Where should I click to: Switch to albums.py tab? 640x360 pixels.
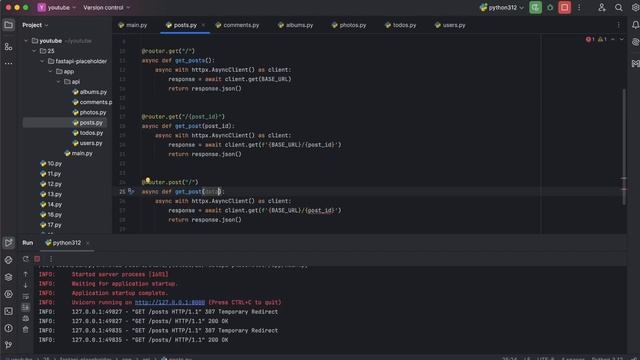pos(296,25)
